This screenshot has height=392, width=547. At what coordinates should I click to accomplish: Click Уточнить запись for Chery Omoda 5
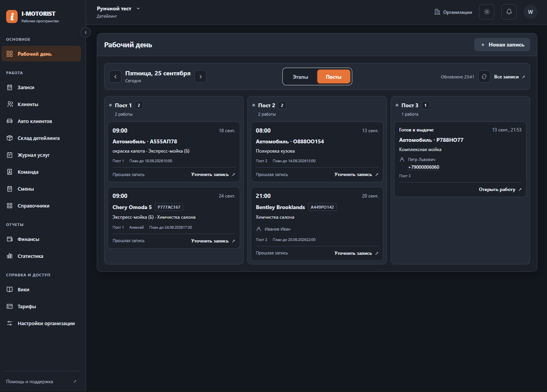point(213,241)
